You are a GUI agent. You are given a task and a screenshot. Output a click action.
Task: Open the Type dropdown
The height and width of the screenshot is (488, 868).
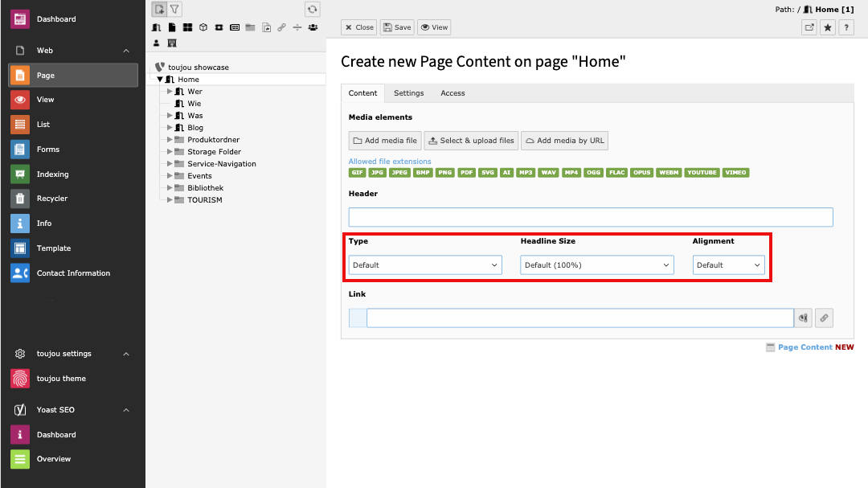[425, 265]
